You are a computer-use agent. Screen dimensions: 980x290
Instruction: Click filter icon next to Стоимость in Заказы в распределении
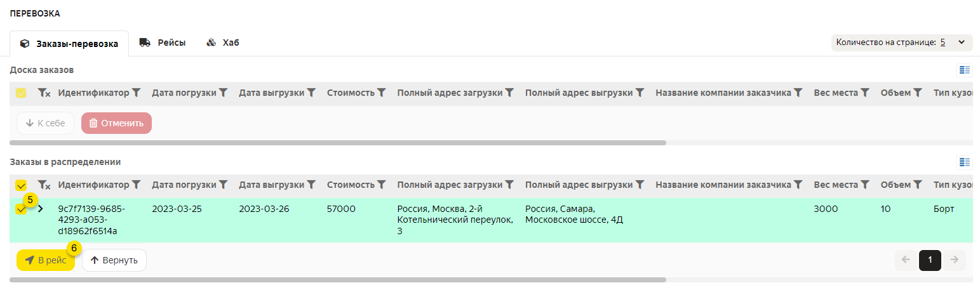(381, 185)
